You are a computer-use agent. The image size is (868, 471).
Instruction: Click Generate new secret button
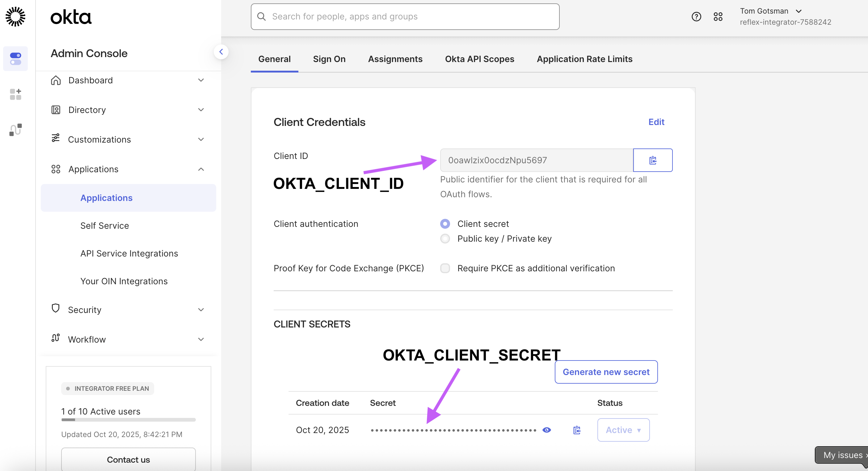pos(605,372)
